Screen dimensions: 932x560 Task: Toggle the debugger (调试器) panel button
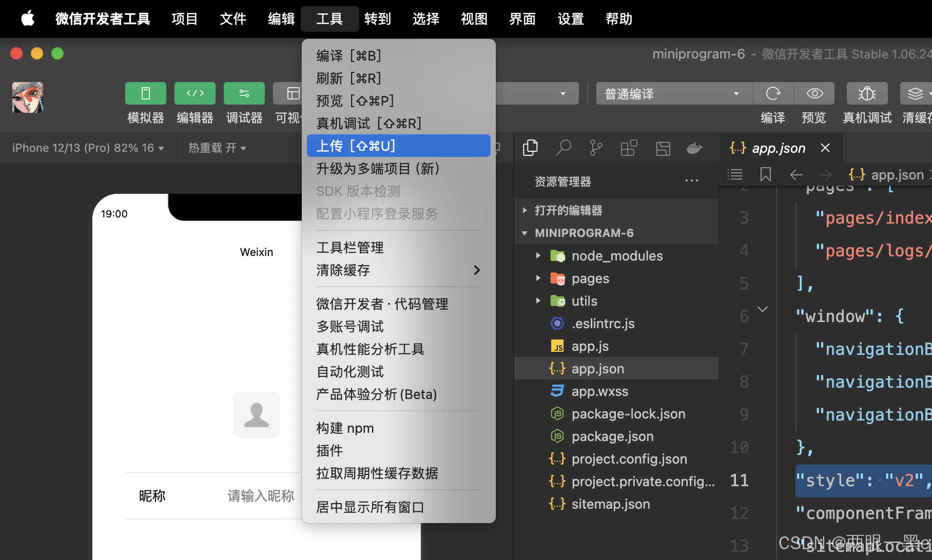point(244,93)
